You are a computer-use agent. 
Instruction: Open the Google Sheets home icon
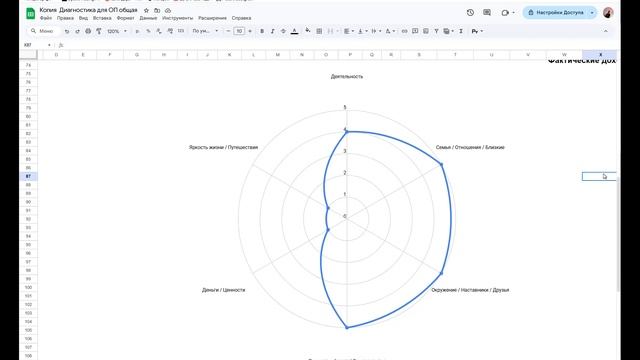tap(31, 13)
